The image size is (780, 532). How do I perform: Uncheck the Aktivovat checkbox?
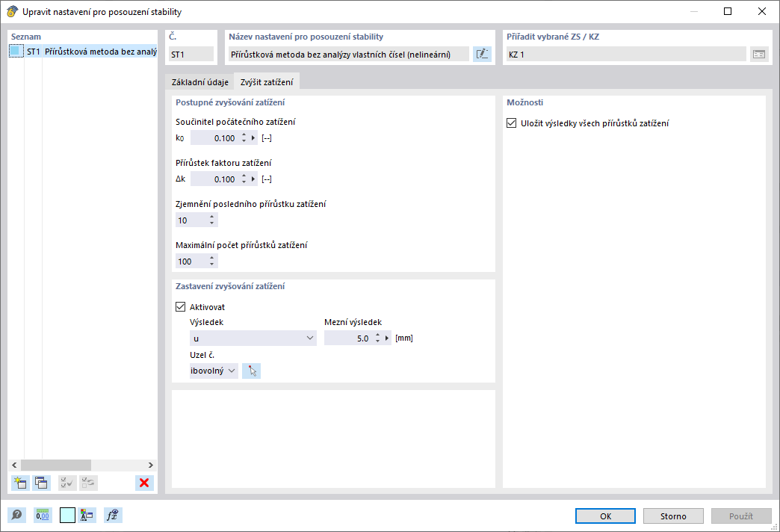pos(180,306)
